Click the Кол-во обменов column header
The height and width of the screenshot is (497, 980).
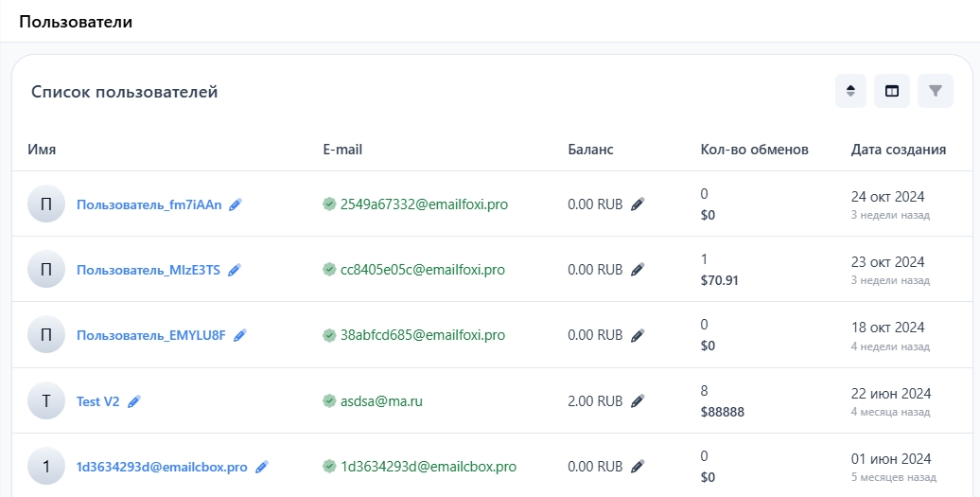pos(754,150)
